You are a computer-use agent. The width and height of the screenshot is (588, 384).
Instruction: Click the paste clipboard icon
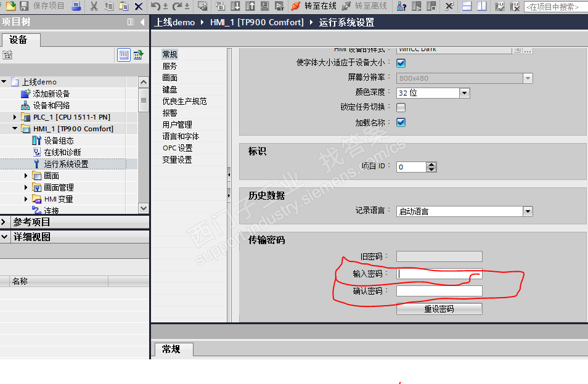tap(123, 6)
